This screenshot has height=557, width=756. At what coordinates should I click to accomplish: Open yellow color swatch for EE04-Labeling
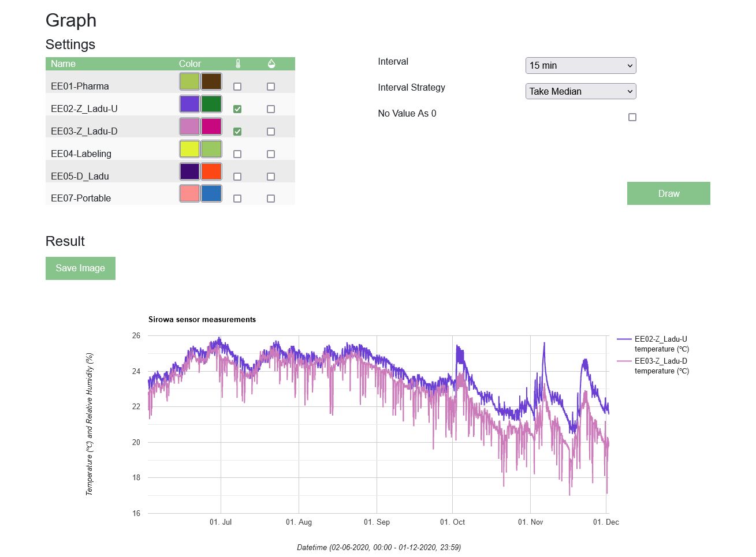[x=189, y=149]
